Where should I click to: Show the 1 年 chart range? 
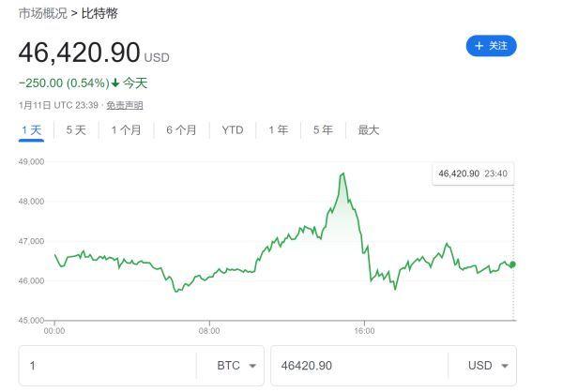click(278, 130)
